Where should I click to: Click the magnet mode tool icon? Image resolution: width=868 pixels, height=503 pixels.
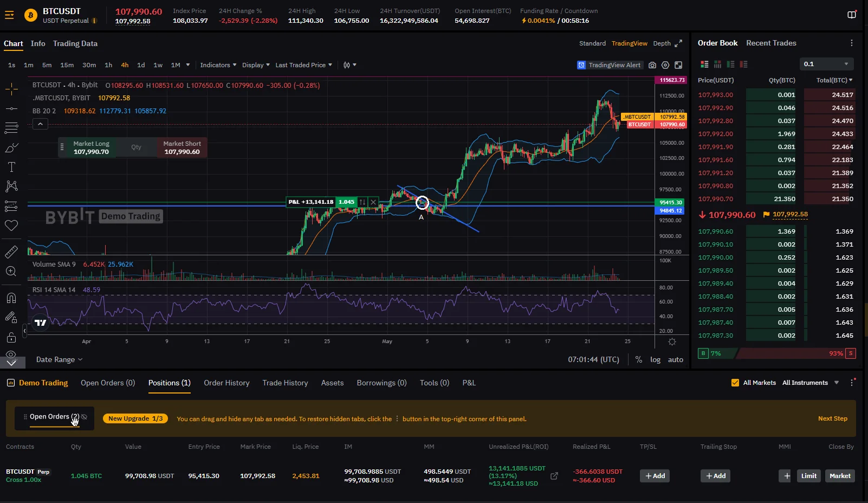11,298
